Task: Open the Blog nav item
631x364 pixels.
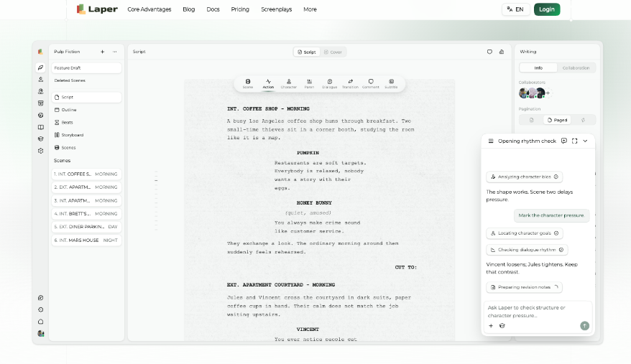Action: pos(189,9)
